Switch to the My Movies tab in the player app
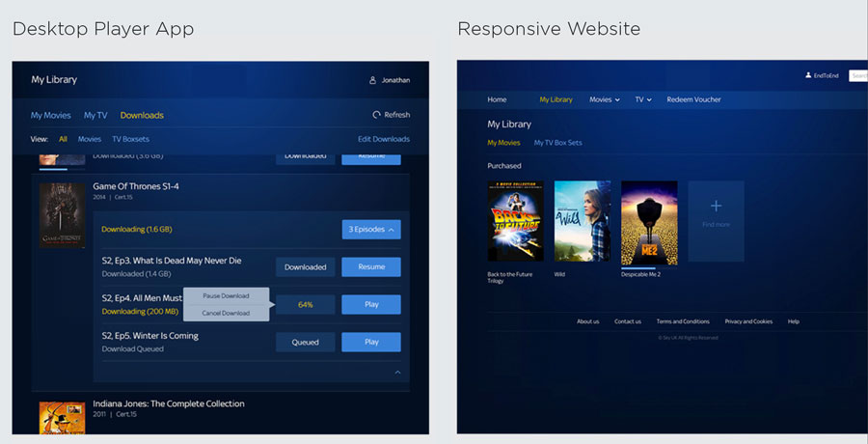 50,115
